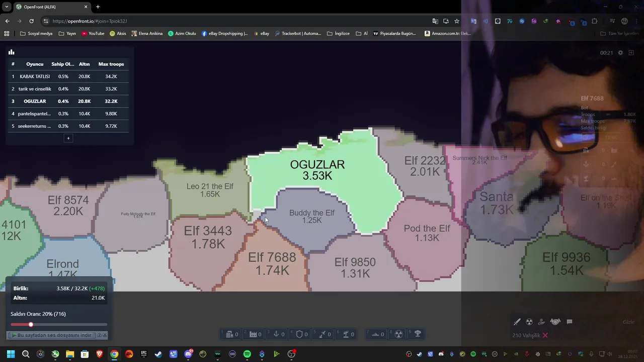Click the 'Bu sayfadan ses dosyasını indir' button

click(x=51, y=335)
